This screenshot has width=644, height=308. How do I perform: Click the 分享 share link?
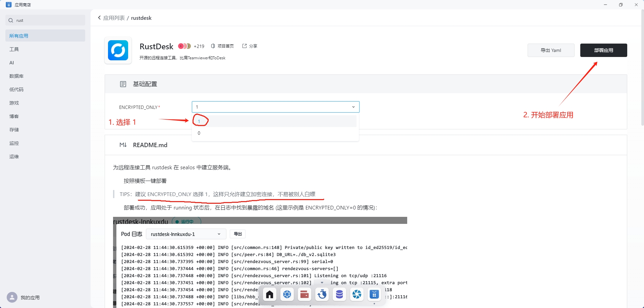coord(250,46)
